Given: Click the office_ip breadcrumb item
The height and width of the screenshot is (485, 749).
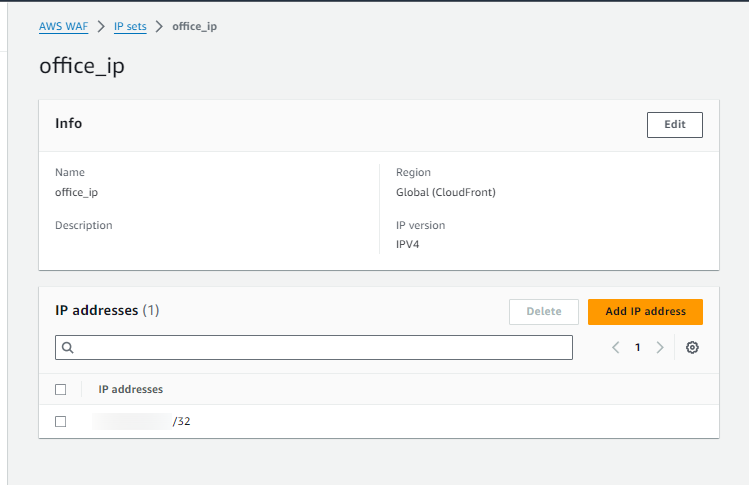Looking at the screenshot, I should click(x=195, y=26).
